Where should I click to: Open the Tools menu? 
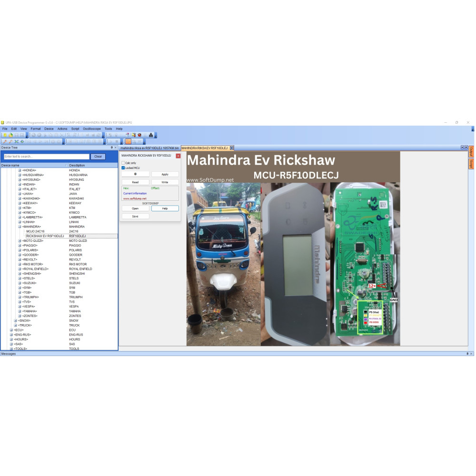pos(109,129)
